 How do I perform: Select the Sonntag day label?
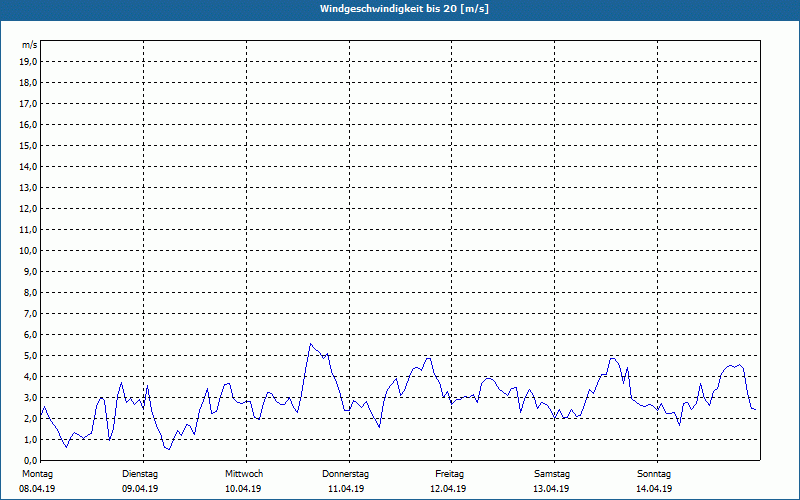654,474
